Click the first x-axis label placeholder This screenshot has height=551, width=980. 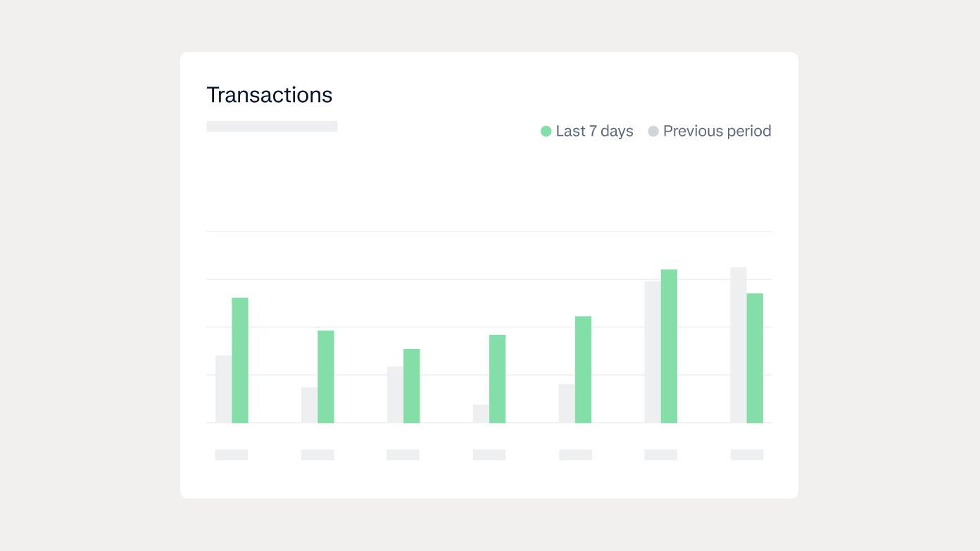click(x=232, y=455)
